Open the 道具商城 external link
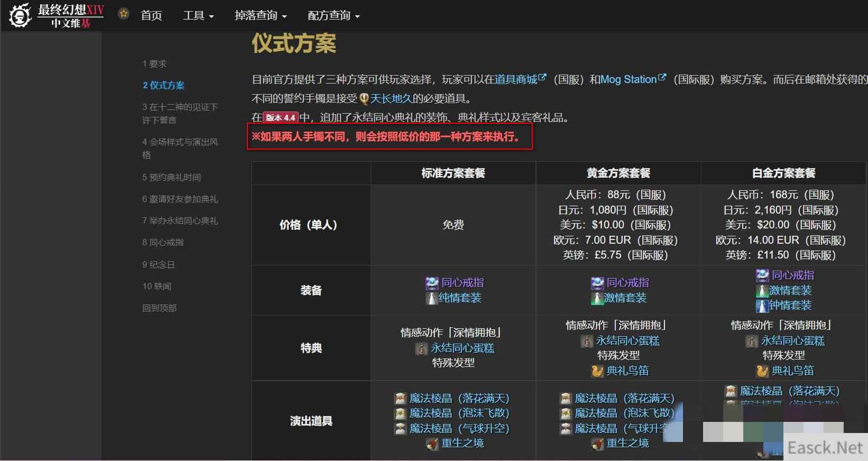 [520, 79]
